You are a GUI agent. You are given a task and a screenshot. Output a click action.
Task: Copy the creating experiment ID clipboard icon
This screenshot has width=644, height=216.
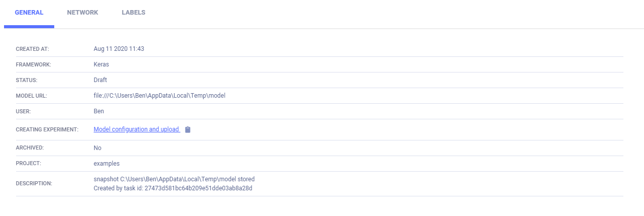point(188,130)
